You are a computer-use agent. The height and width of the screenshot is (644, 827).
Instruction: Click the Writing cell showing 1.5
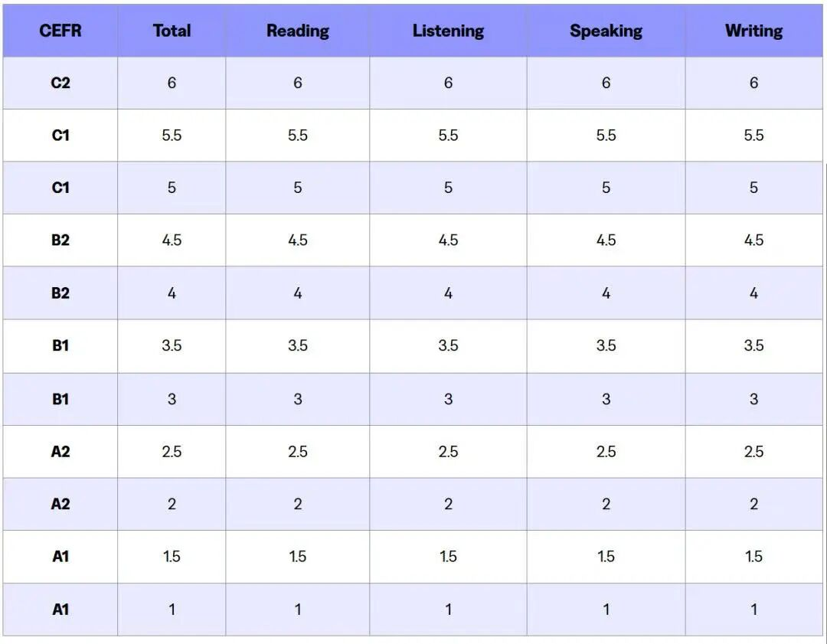click(x=753, y=557)
